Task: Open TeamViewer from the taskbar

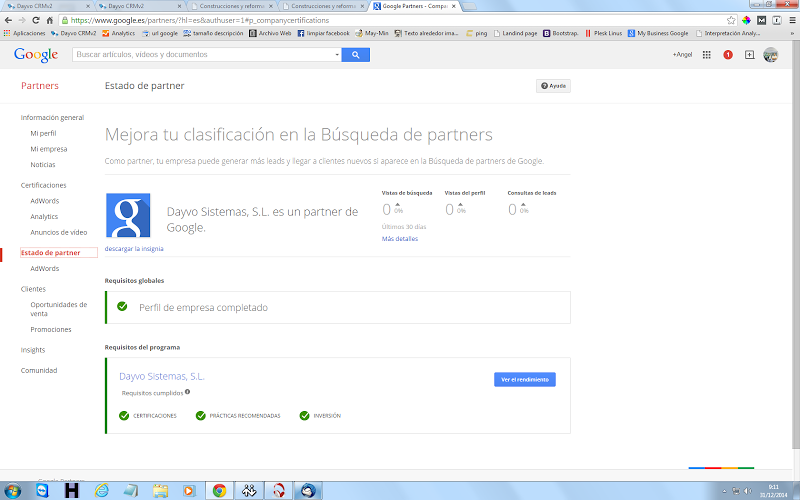Action: tap(42, 491)
